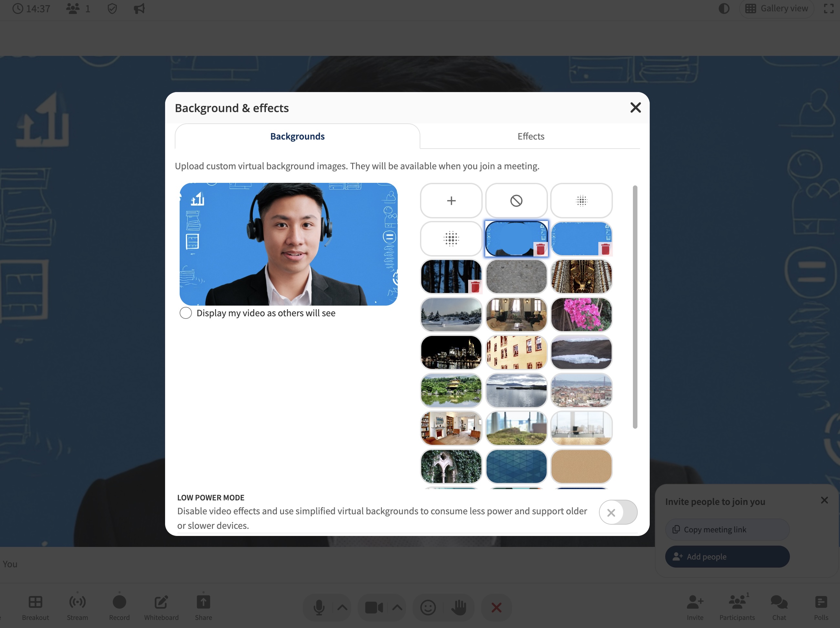840x628 pixels.
Task: Select the Backgrounds tab
Action: click(297, 136)
